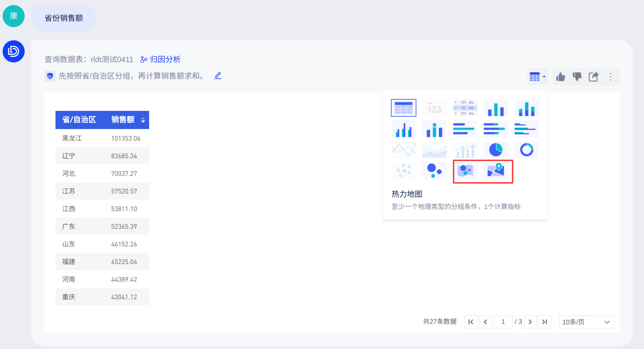
Task: Select the horizontal bar chart type
Action: tap(465, 129)
